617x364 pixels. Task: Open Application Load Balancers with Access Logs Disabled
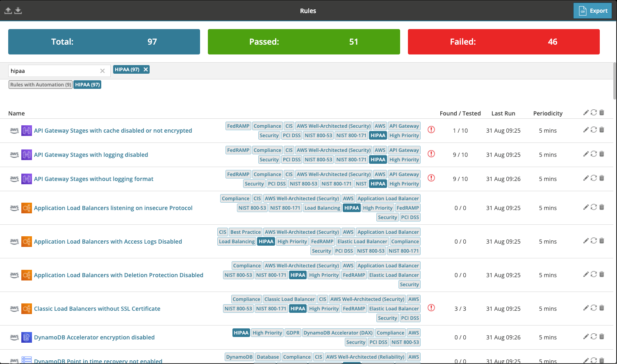pyautogui.click(x=108, y=242)
